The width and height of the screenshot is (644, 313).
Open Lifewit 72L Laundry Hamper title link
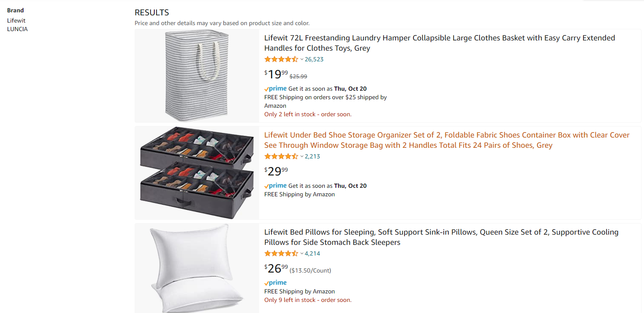439,43
